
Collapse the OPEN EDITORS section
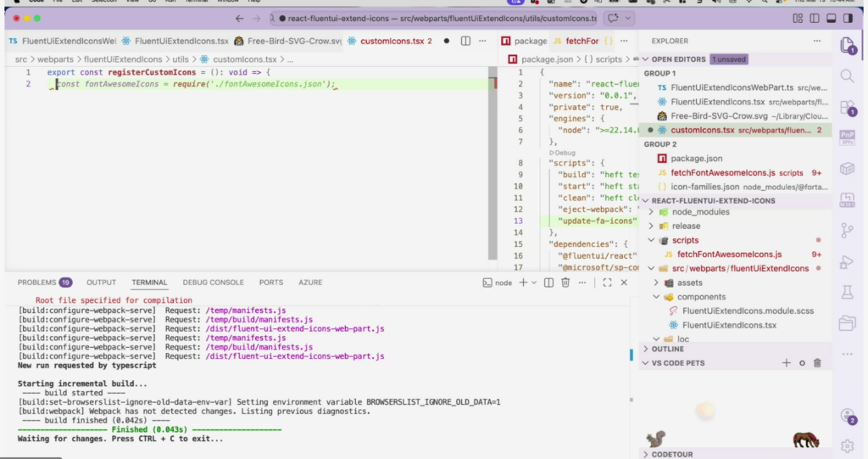(x=678, y=59)
